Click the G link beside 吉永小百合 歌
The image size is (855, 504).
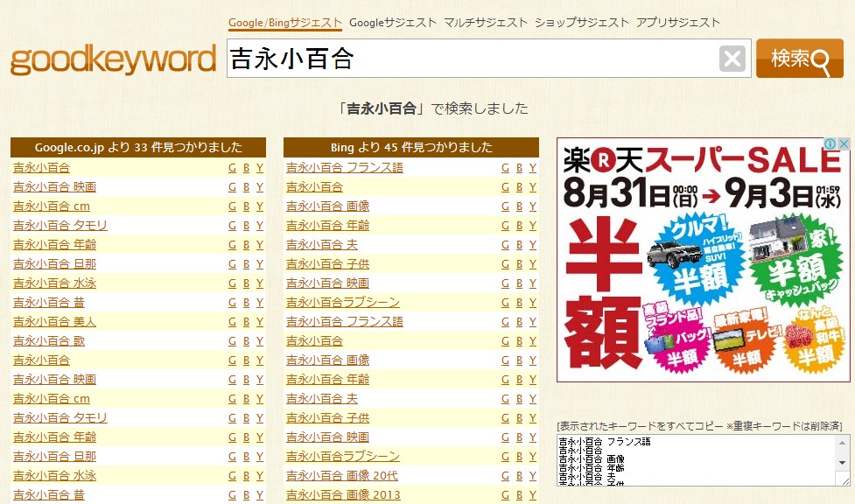(232, 341)
